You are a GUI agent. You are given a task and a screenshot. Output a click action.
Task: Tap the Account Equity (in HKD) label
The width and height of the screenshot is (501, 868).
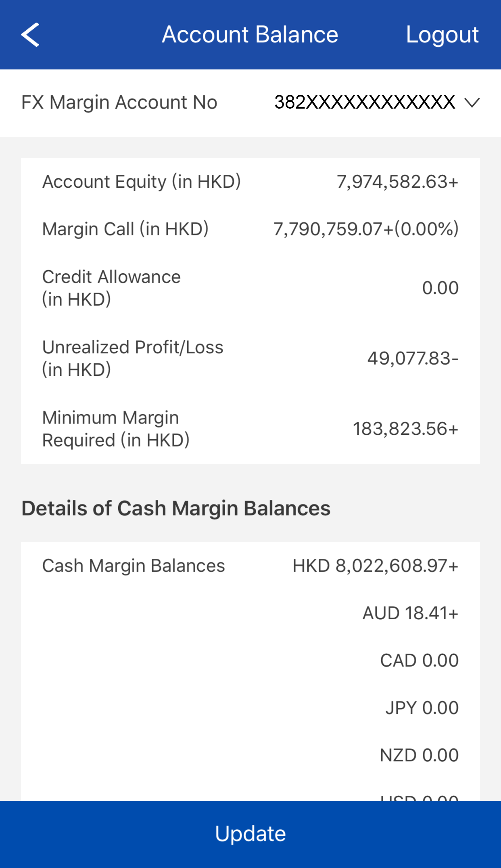click(142, 182)
